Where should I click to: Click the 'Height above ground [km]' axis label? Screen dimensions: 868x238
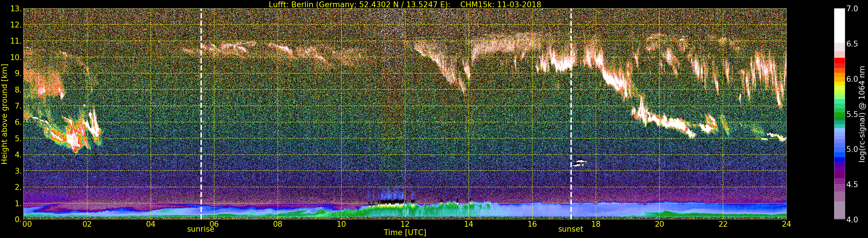coord(4,114)
